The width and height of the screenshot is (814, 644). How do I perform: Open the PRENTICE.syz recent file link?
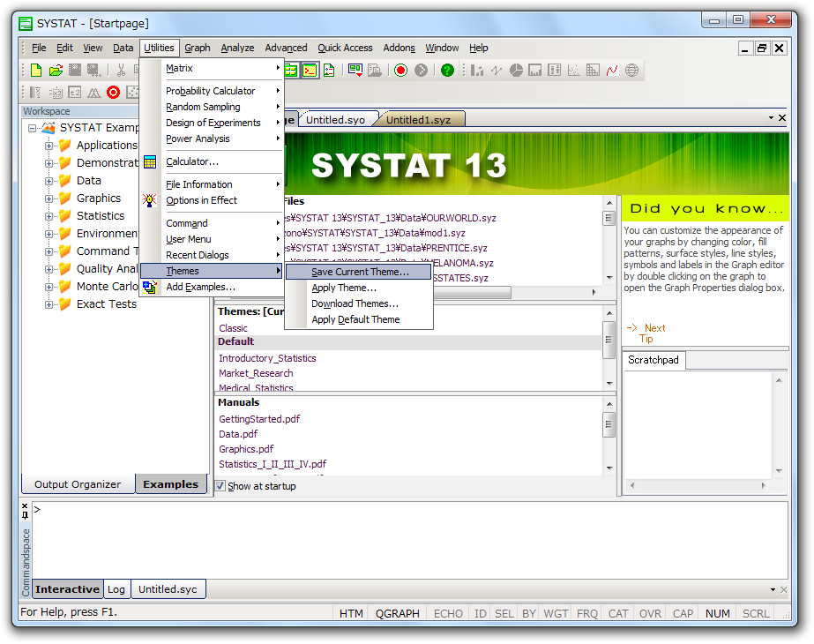[387, 248]
